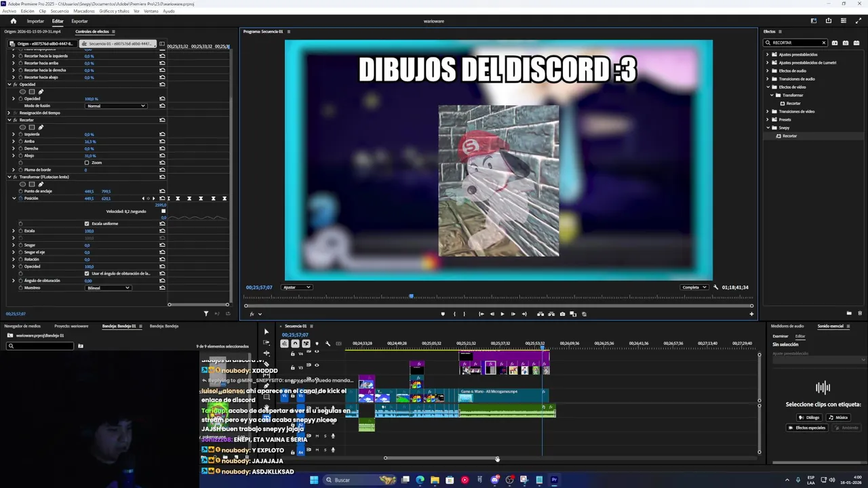Click the Windows Start button

[x=313, y=480]
